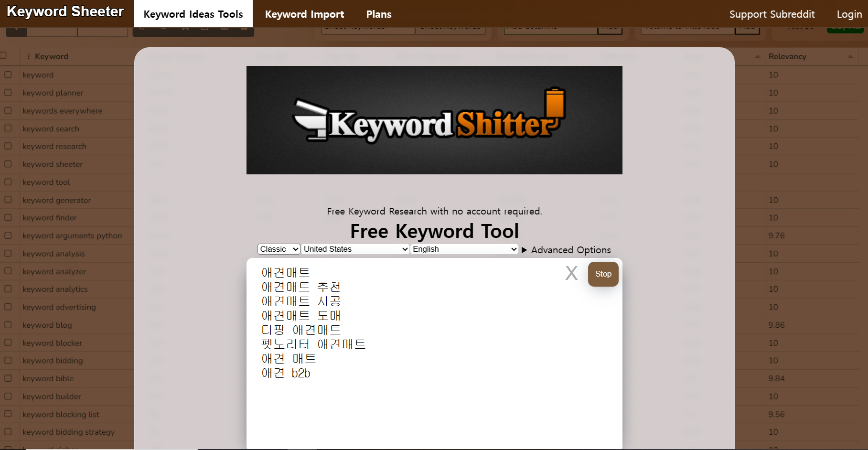Check the 'keyword arguments python' row checkbox
The width and height of the screenshot is (868, 450).
pyautogui.click(x=8, y=236)
